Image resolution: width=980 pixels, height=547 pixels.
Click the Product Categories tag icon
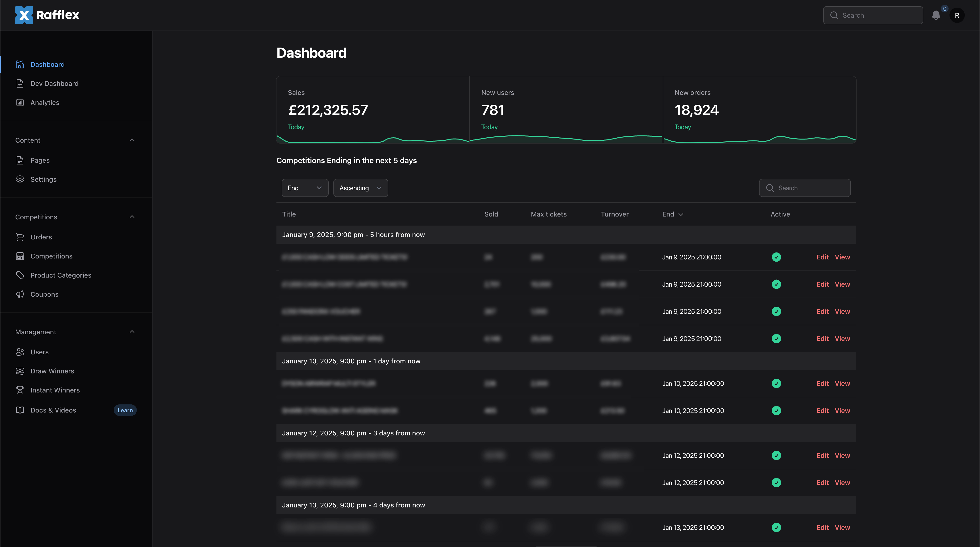[x=20, y=275]
